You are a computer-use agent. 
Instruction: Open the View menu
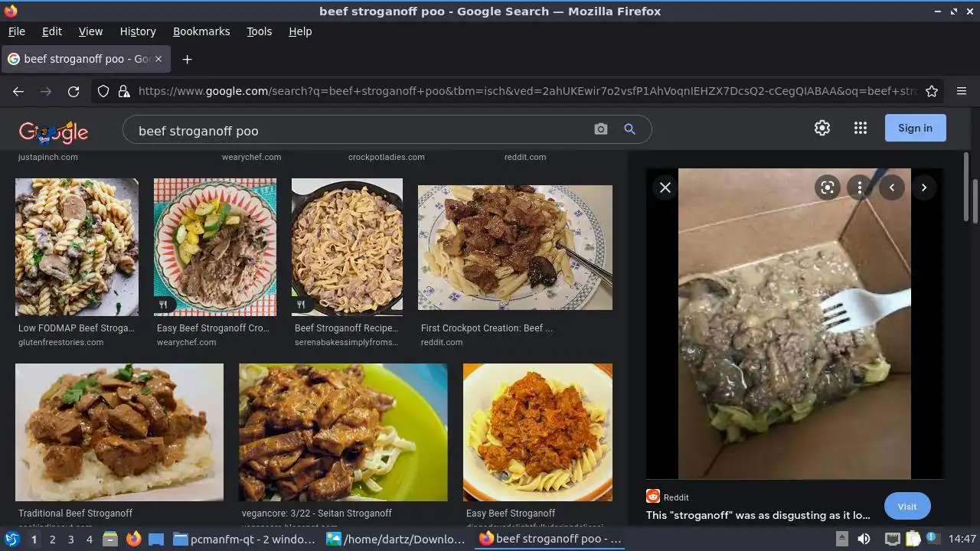(x=90, y=31)
